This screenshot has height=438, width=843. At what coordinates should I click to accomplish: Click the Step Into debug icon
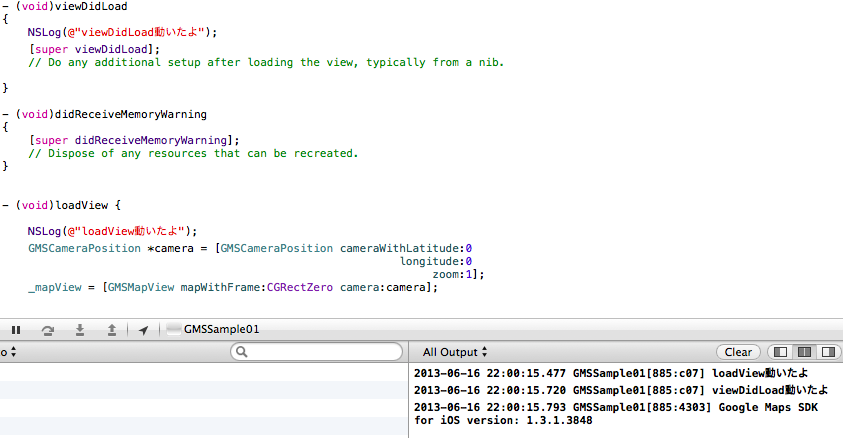[x=80, y=330]
